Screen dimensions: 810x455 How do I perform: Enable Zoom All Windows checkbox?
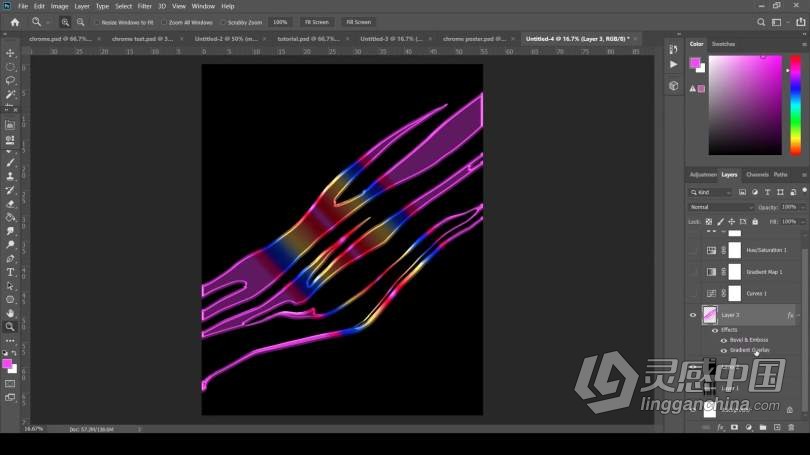tap(163, 21)
